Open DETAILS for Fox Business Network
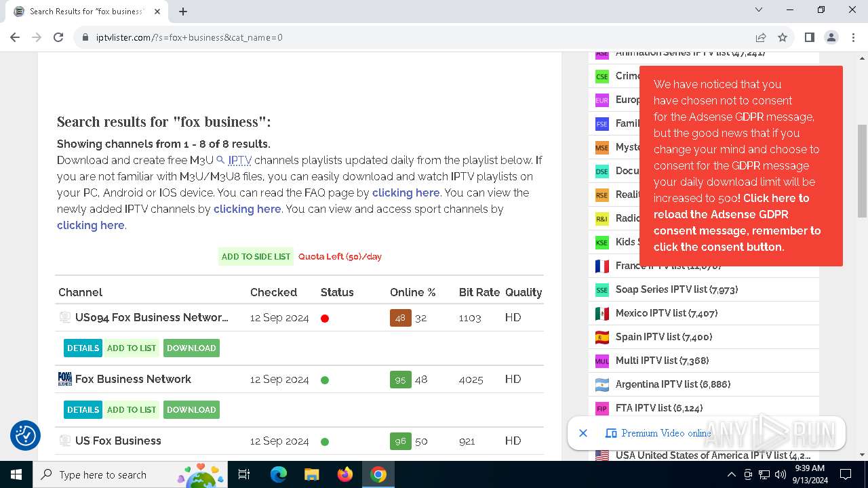Screen dimensions: 868x488 tap(83, 409)
